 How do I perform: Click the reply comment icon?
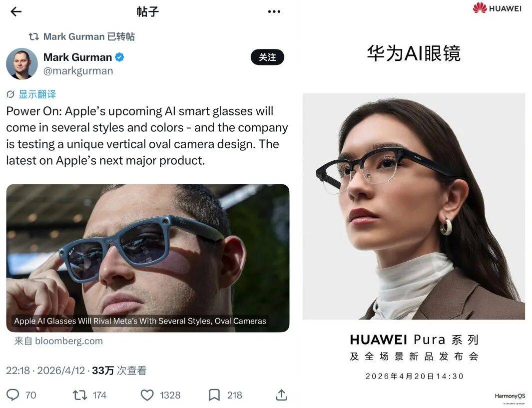click(x=13, y=395)
